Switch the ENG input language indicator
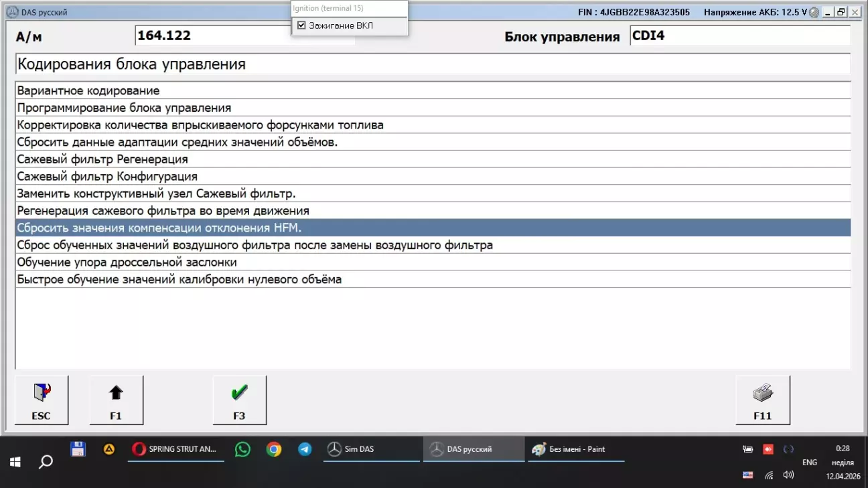The image size is (868, 488). coord(809,463)
